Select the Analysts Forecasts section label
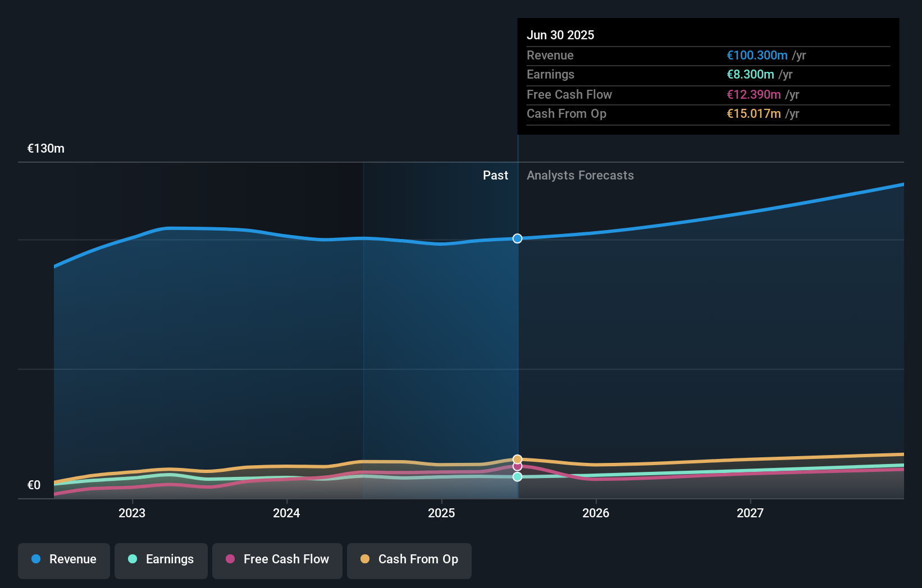Image resolution: width=922 pixels, height=588 pixels. (580, 176)
